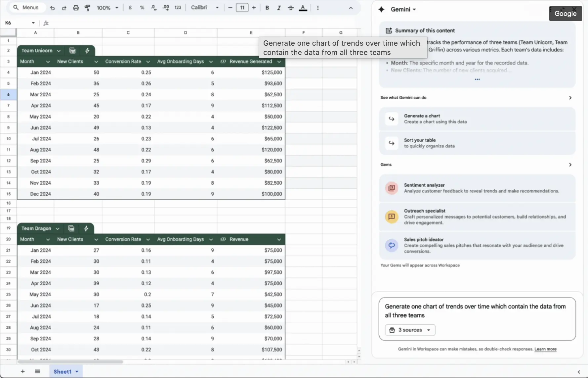
Task: Open the 3 sources dropdown
Action: 410,330
